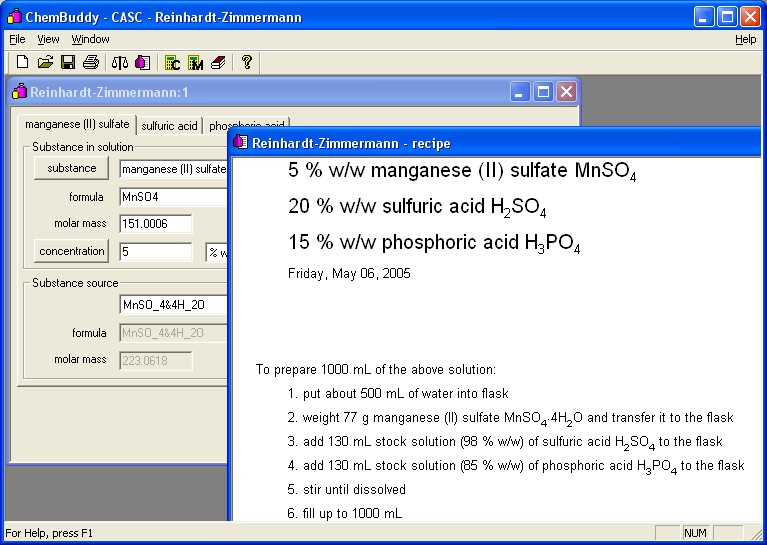Click the Reinhardt-Zimmermann:1 window bottle icon
The image size is (767, 545).
coord(20,91)
